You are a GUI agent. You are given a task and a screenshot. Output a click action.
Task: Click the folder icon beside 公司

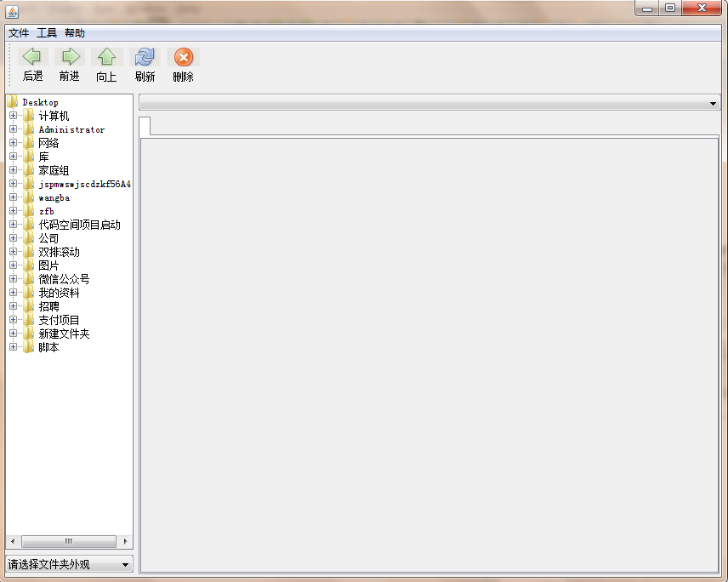tap(29, 237)
